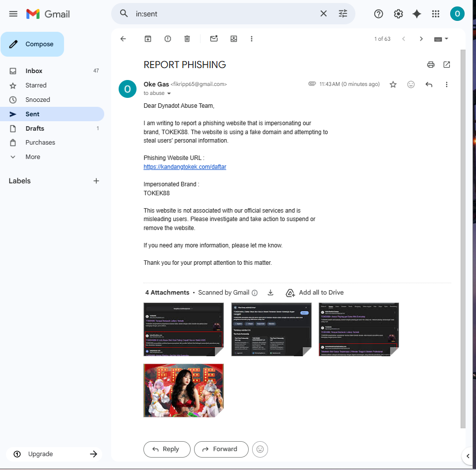Open the Starred folder

52,85
